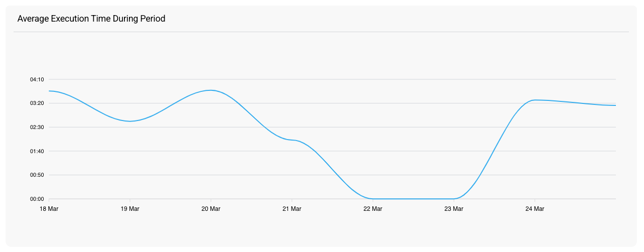Click the 19 Mar x-axis label

tap(130, 209)
